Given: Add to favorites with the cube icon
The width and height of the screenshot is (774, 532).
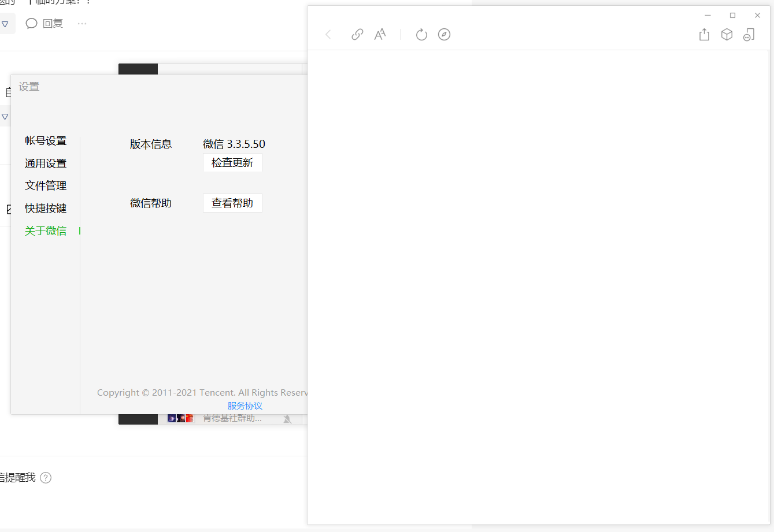Looking at the screenshot, I should [x=727, y=35].
